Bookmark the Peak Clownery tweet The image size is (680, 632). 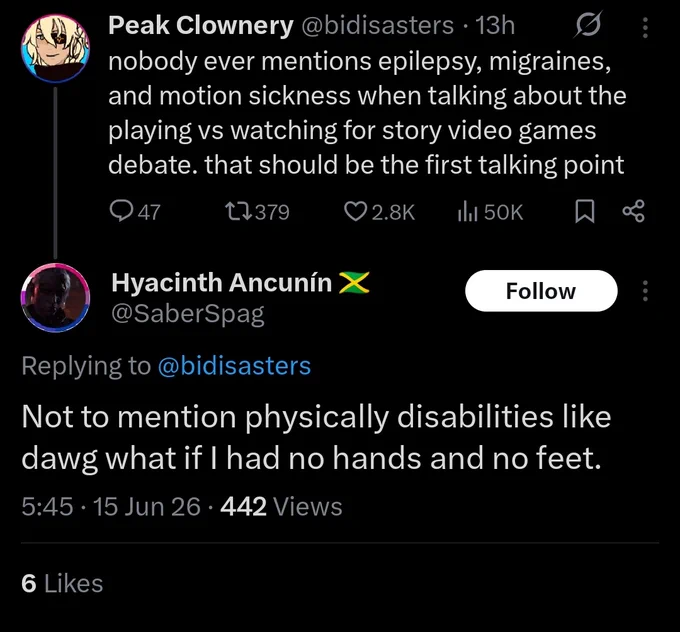click(585, 212)
